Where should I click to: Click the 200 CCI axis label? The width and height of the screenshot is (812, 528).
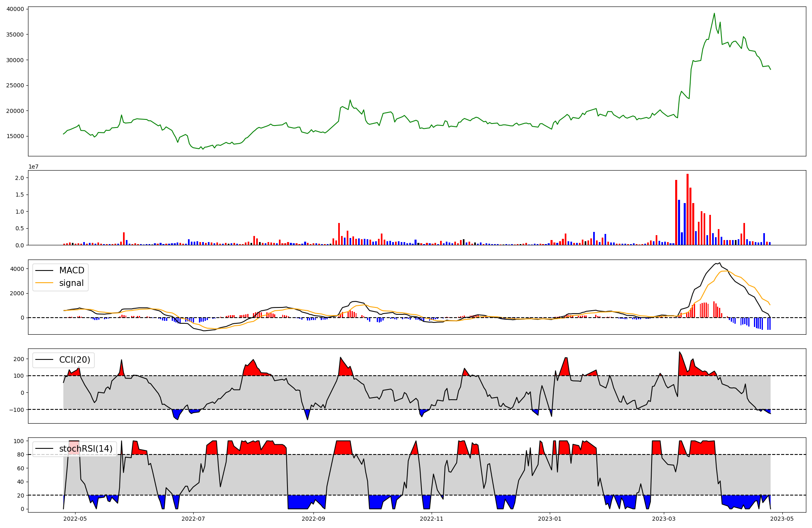point(19,359)
